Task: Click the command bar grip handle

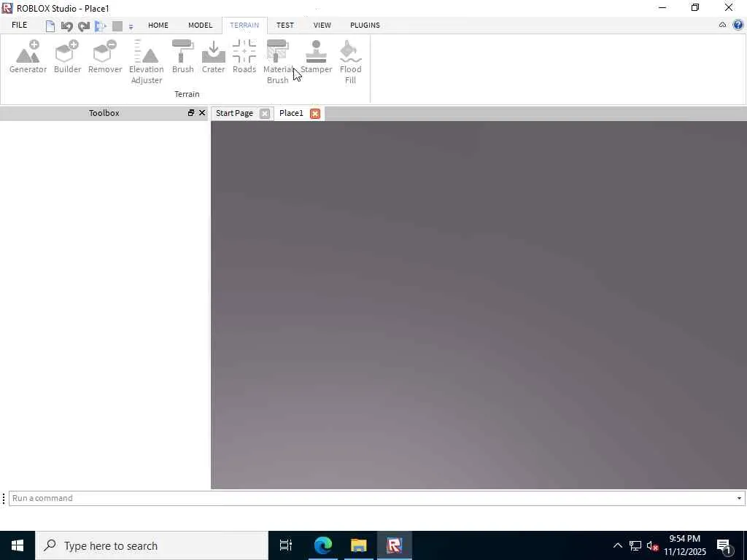Action: point(4,498)
